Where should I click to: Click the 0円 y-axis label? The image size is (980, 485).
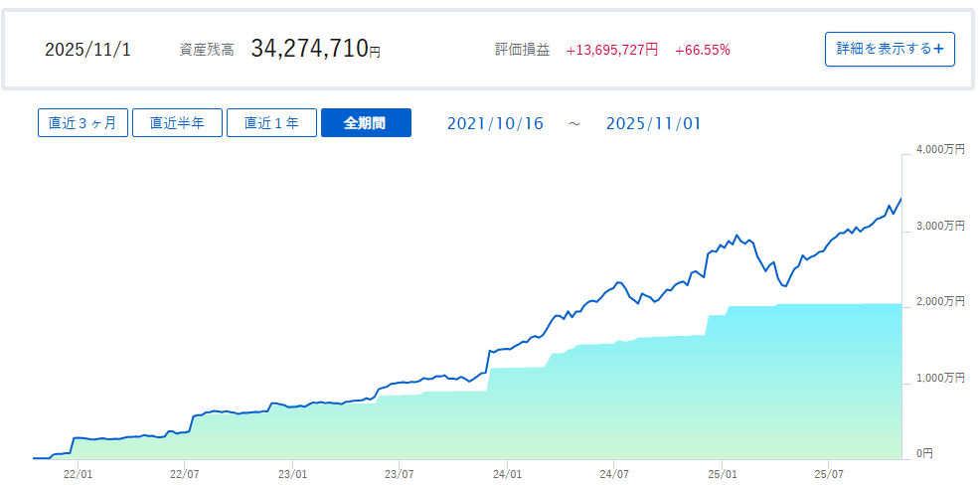pyautogui.click(x=924, y=454)
